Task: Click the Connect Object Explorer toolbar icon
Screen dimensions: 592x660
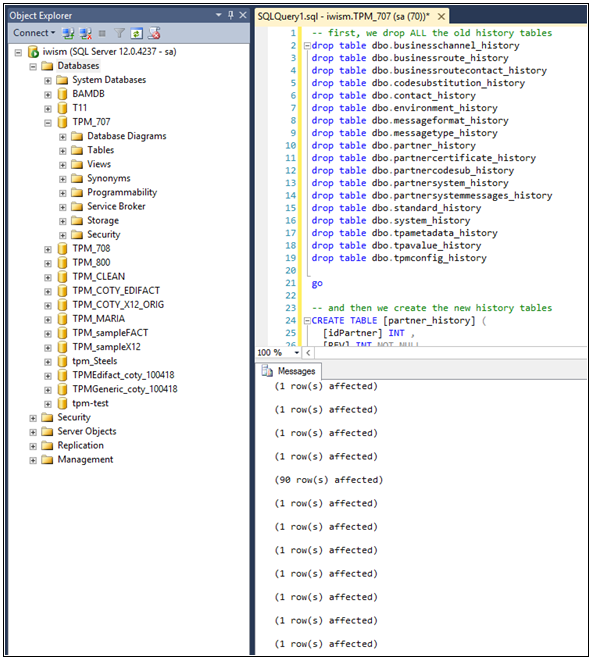Action: pos(68,33)
